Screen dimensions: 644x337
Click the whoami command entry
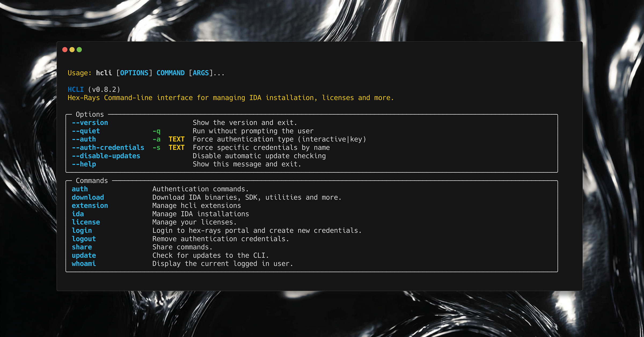click(x=84, y=263)
